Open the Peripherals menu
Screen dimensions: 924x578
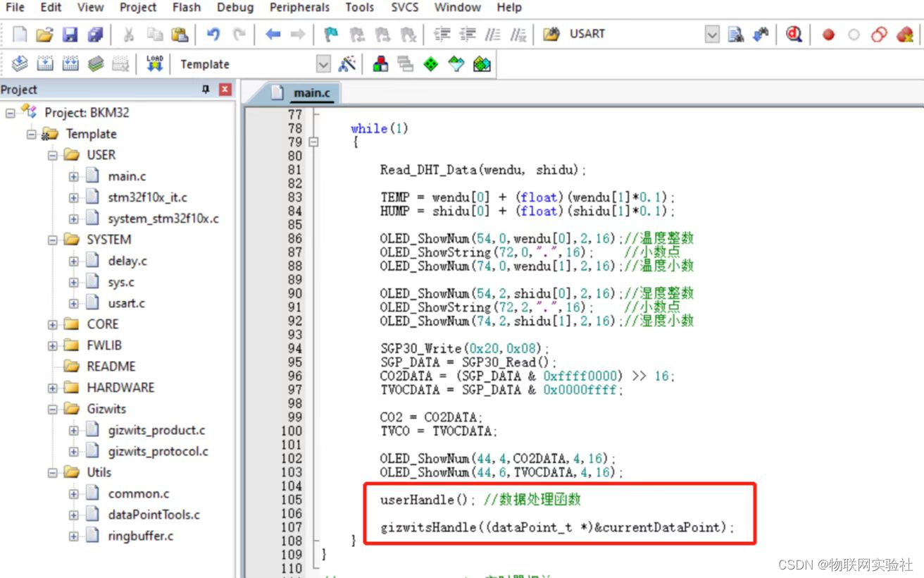click(299, 8)
